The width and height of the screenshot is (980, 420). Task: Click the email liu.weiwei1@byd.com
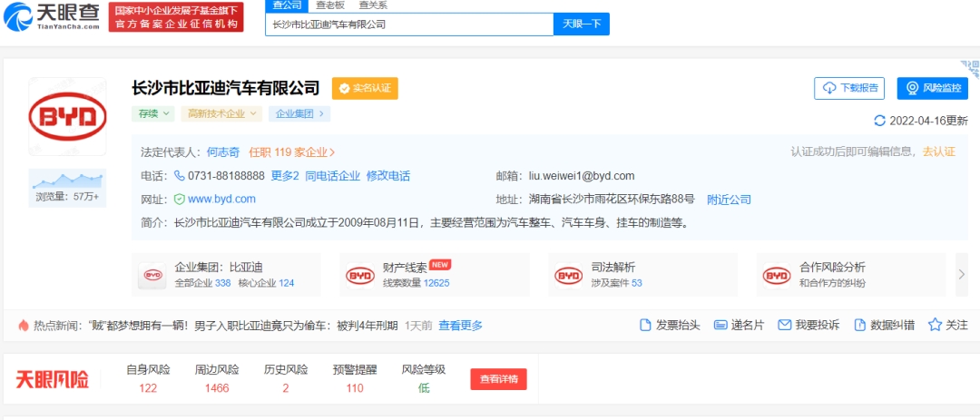[x=581, y=176]
